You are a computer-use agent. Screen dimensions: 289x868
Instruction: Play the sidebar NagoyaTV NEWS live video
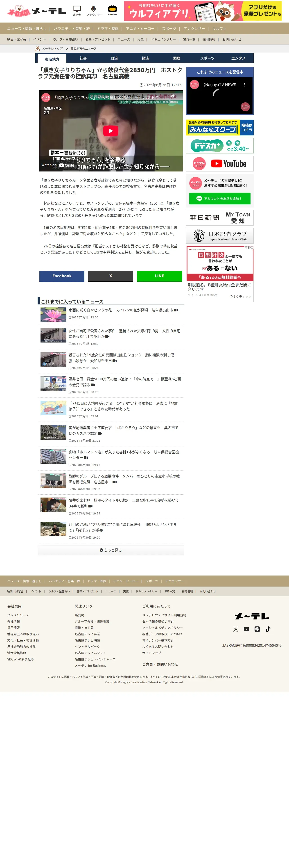[x=220, y=96]
